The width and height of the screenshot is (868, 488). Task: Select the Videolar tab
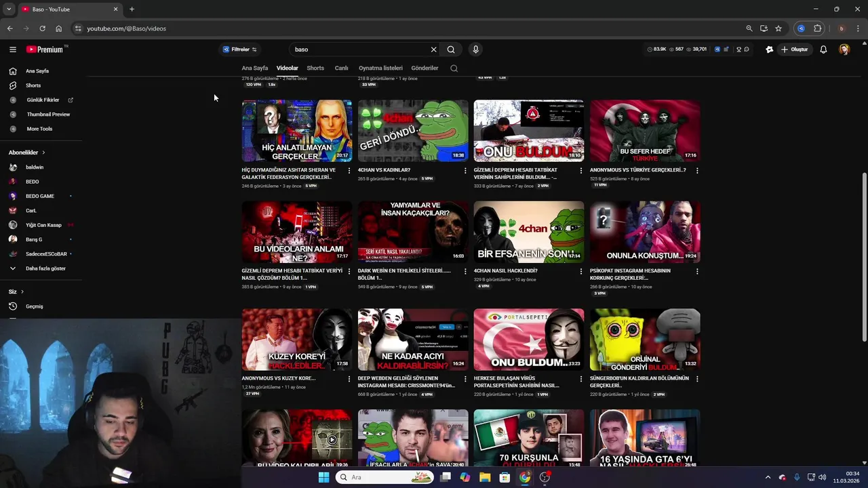click(288, 68)
